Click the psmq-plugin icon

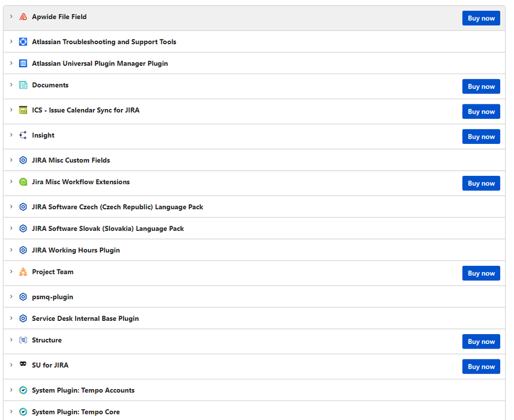23,297
